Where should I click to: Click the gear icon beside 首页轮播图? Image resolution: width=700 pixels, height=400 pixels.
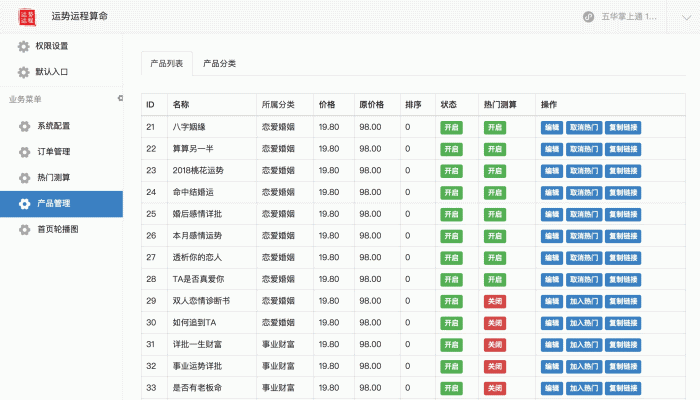(x=26, y=230)
